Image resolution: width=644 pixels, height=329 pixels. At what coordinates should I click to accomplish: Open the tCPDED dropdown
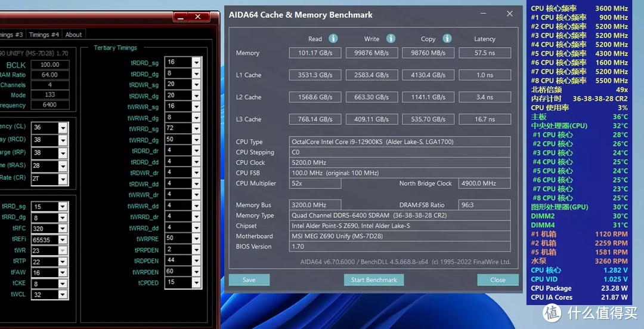click(x=196, y=282)
